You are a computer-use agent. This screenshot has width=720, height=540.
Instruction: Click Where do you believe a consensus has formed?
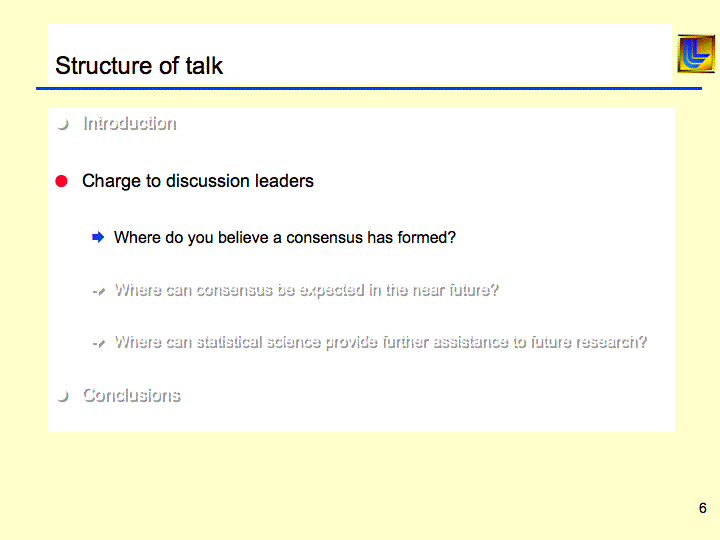(x=285, y=238)
